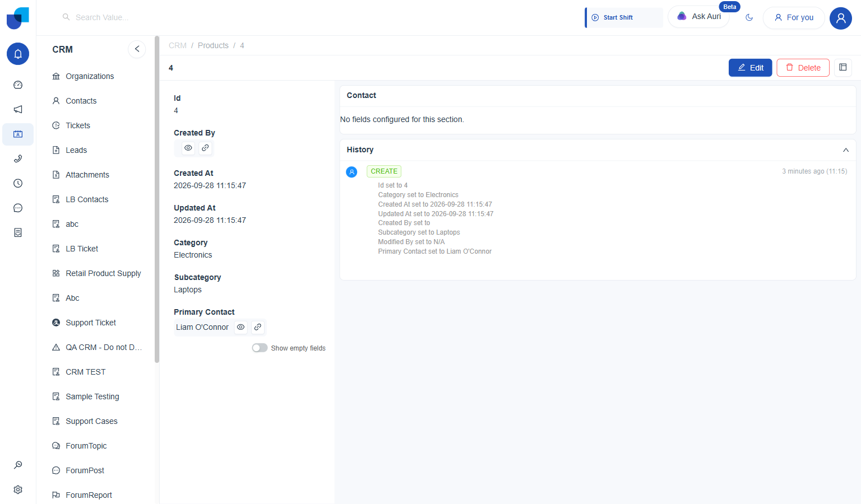Click the Start Shift button
This screenshot has width=861, height=504.
tap(623, 17)
